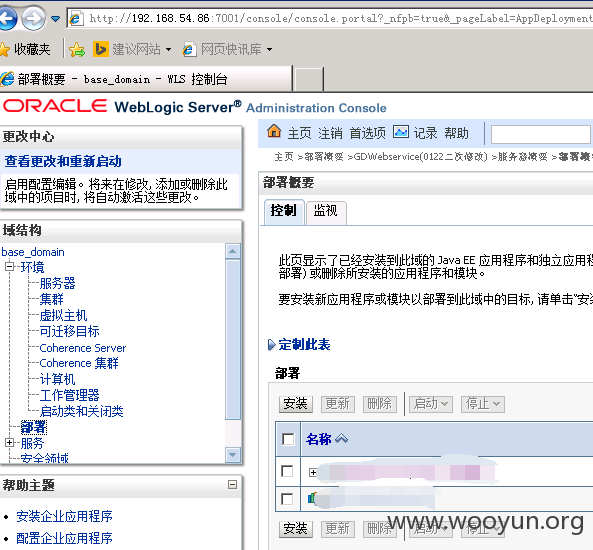The width and height of the screenshot is (593, 550).
Task: Select Coherence 集群 tree item
Action: pos(79,363)
